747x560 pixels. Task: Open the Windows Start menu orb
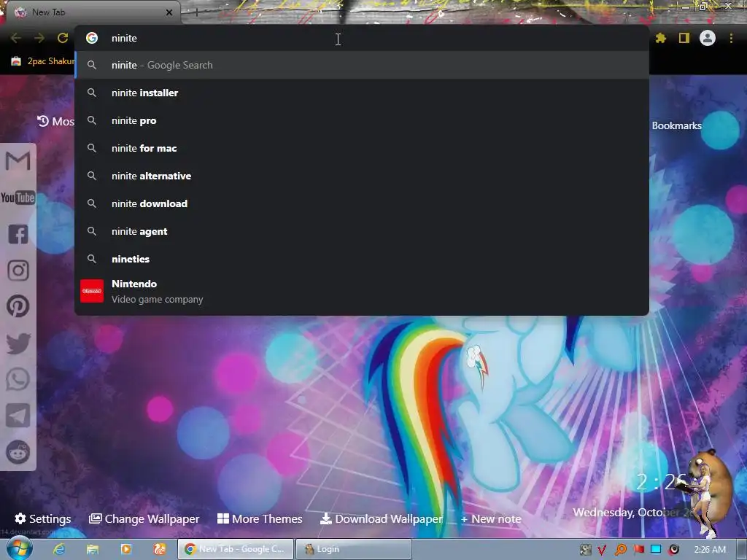pos(20,548)
